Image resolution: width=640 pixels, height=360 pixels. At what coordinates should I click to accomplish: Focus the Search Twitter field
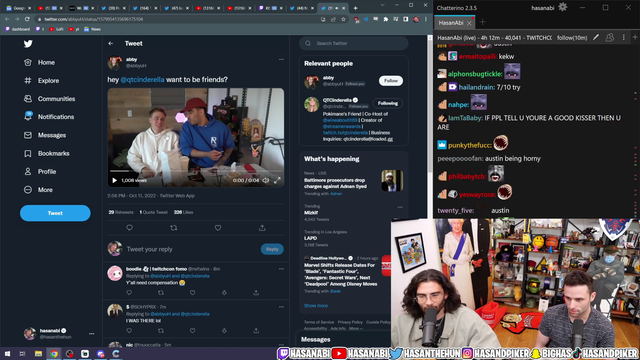click(x=353, y=43)
